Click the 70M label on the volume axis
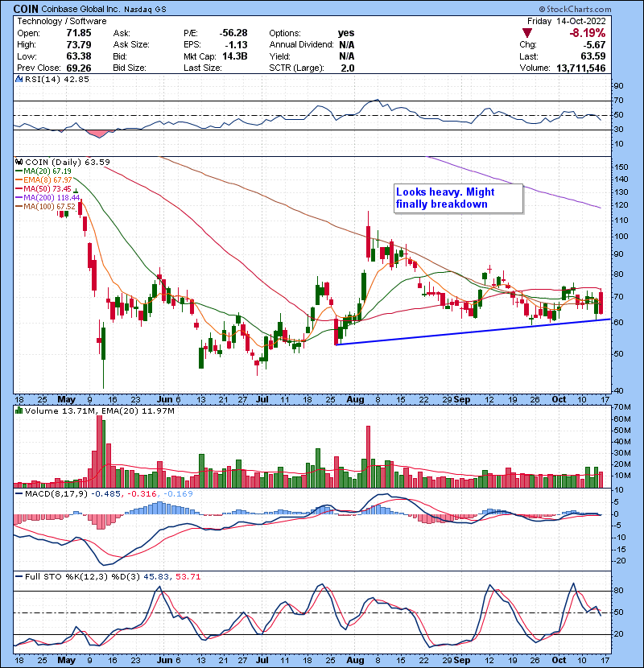This screenshot has height=668, width=644. pos(623,407)
